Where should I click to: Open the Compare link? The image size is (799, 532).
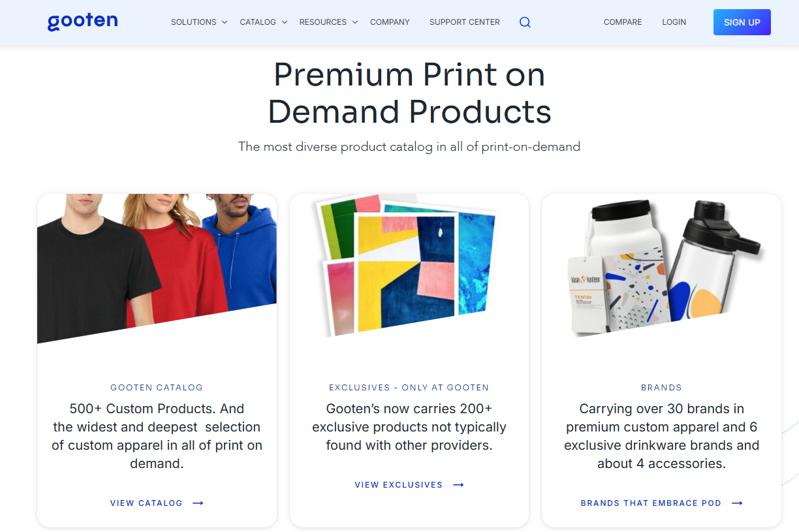(623, 22)
